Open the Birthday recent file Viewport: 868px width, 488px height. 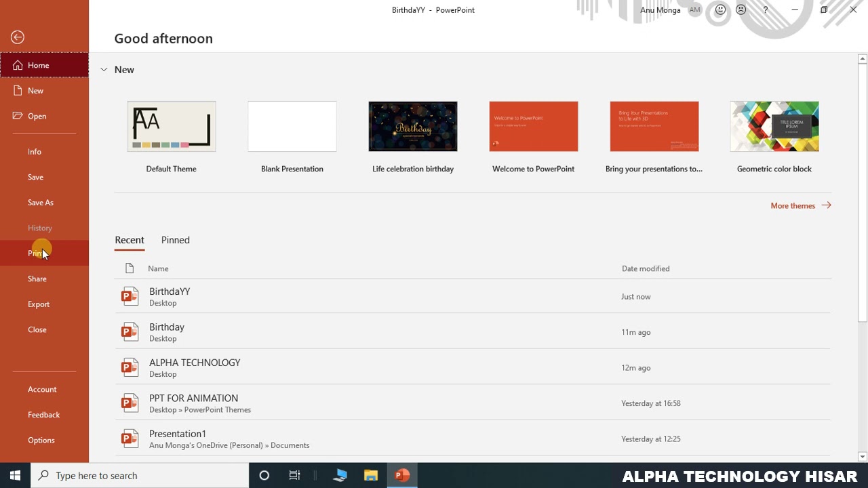pos(473,332)
